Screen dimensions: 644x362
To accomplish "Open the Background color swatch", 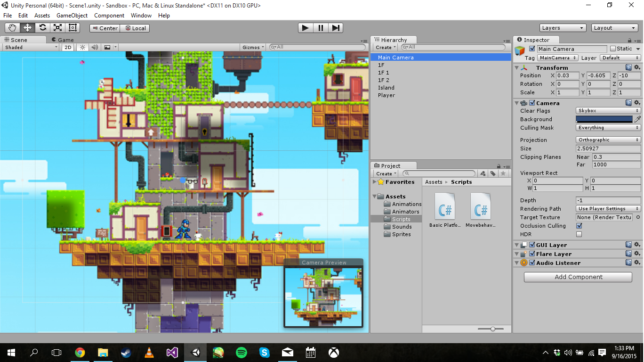I will pyautogui.click(x=604, y=119).
